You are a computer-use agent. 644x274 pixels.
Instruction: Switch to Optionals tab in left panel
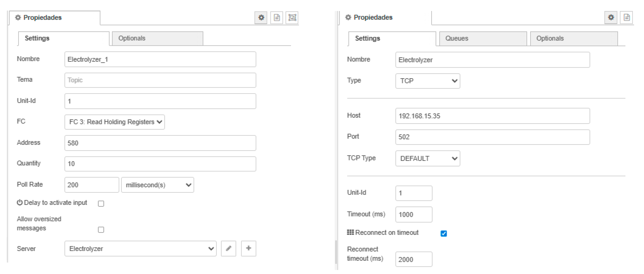tap(158, 38)
